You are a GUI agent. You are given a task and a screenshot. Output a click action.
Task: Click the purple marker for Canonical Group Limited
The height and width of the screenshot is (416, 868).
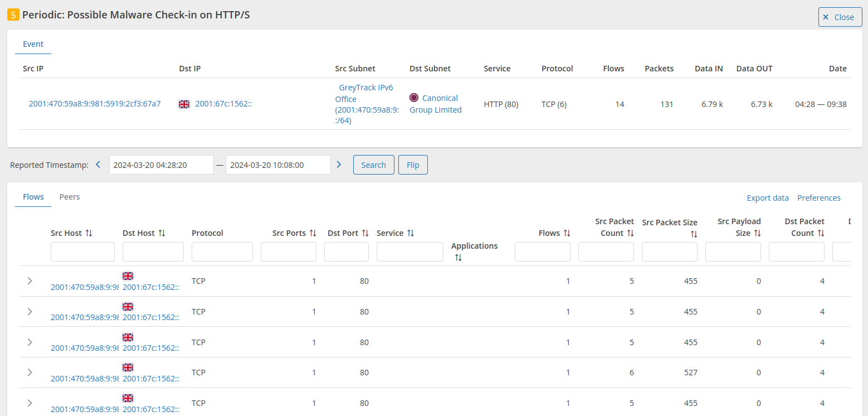(x=414, y=97)
